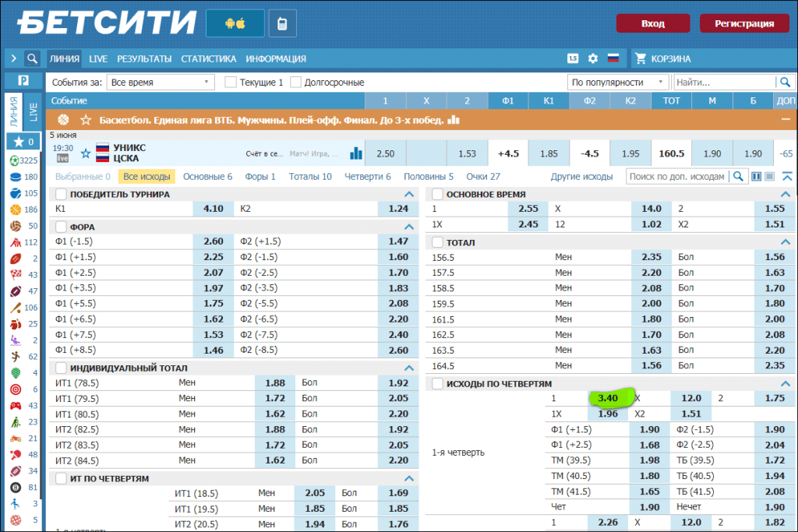Open match statistics chart icon for УНИКС–ЦСКА
798x532 pixels.
(356, 153)
